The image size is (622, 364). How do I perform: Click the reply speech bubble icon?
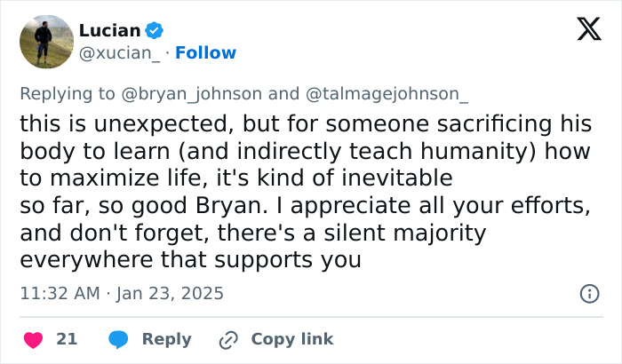coord(120,339)
